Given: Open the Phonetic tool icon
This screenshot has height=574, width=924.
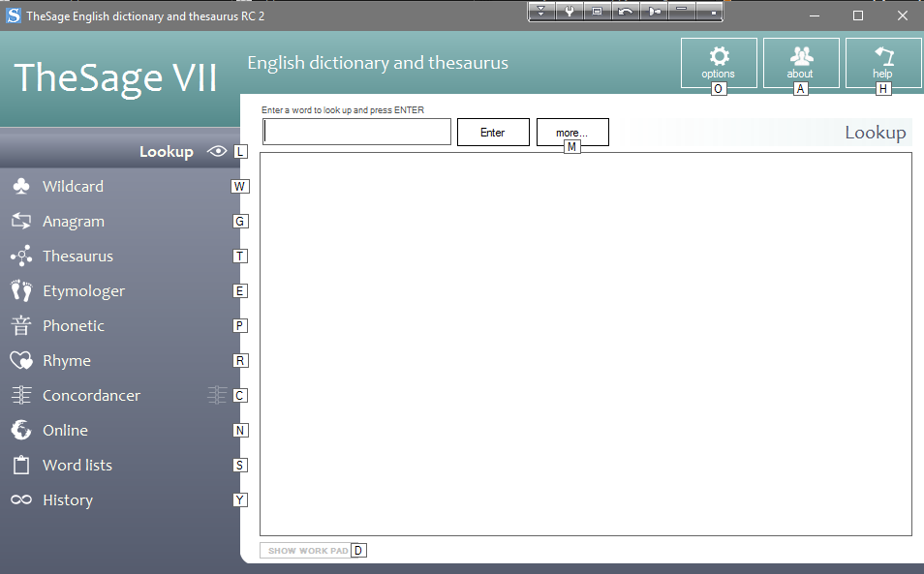Looking at the screenshot, I should point(21,325).
